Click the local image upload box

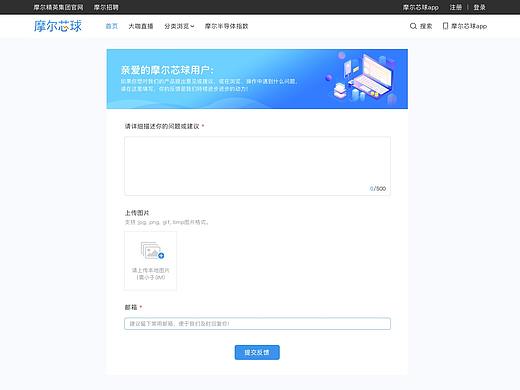(x=151, y=261)
